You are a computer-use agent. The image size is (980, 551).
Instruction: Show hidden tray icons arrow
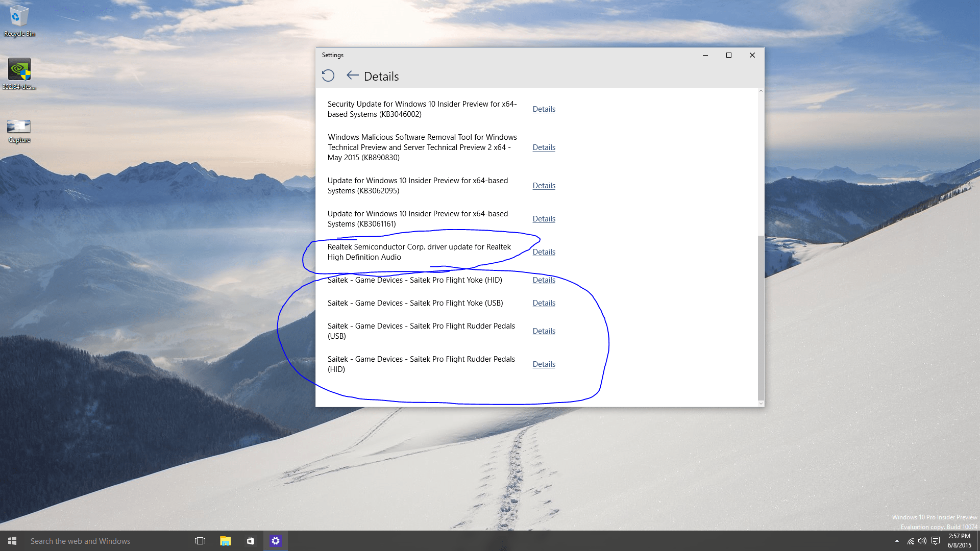coord(897,541)
